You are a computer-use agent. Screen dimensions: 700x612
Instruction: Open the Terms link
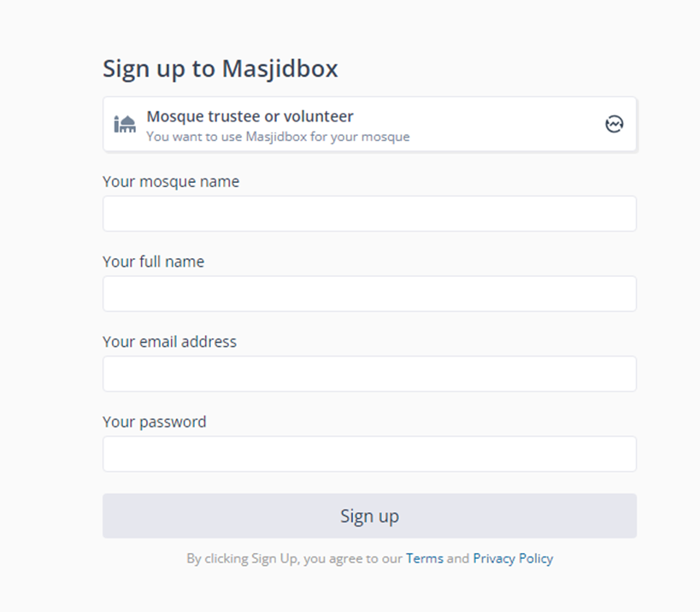[x=424, y=558]
